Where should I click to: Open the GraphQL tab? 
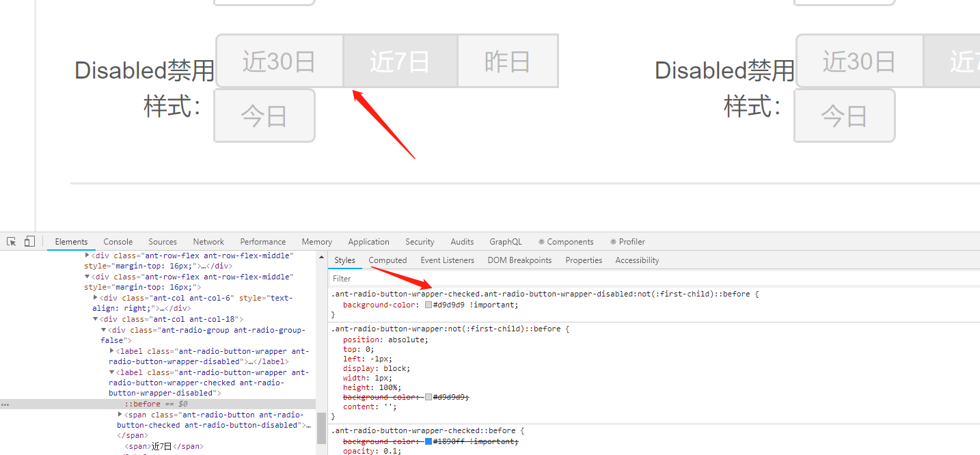[x=506, y=242]
